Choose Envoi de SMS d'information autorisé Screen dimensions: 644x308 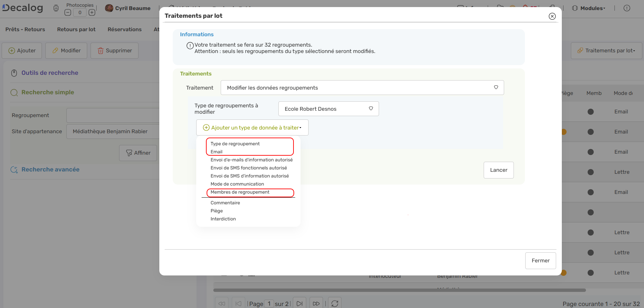(x=250, y=176)
